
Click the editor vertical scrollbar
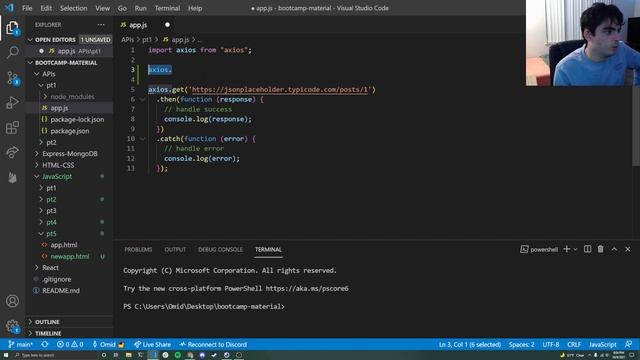click(x=636, y=127)
